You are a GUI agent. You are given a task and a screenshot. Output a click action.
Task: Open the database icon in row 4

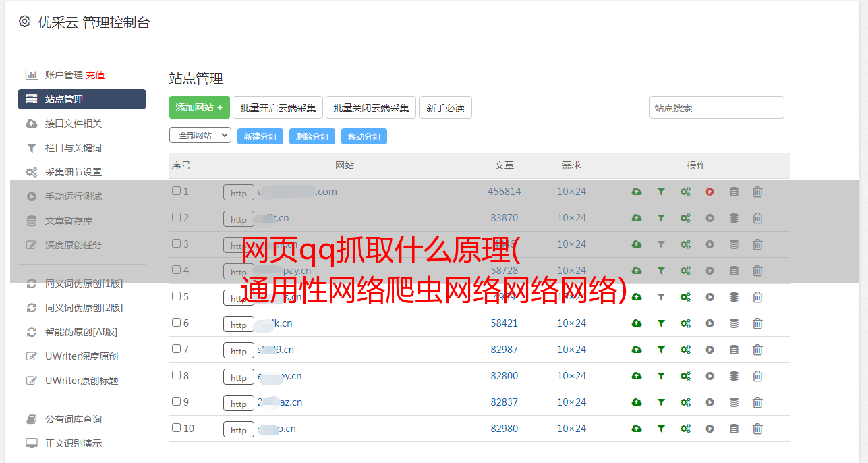tap(734, 271)
